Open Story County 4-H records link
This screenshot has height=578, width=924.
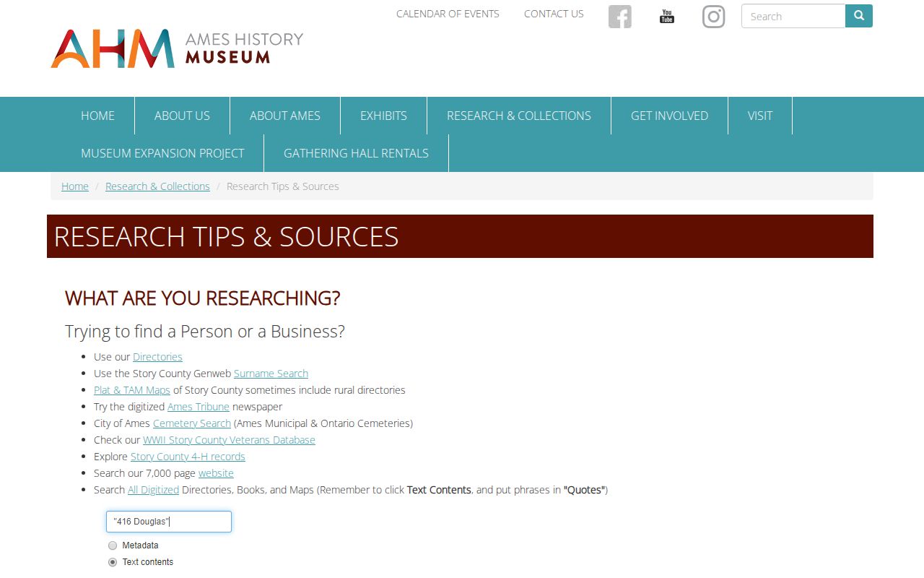coord(188,457)
